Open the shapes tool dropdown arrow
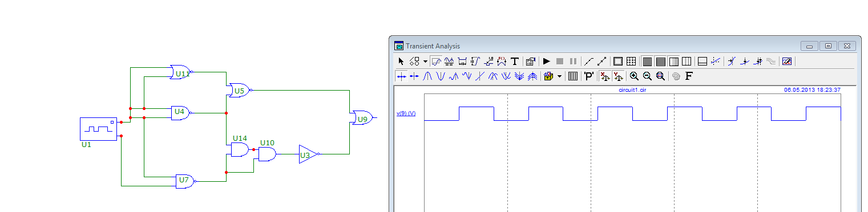Screen dimensions: 868x212 (425, 61)
